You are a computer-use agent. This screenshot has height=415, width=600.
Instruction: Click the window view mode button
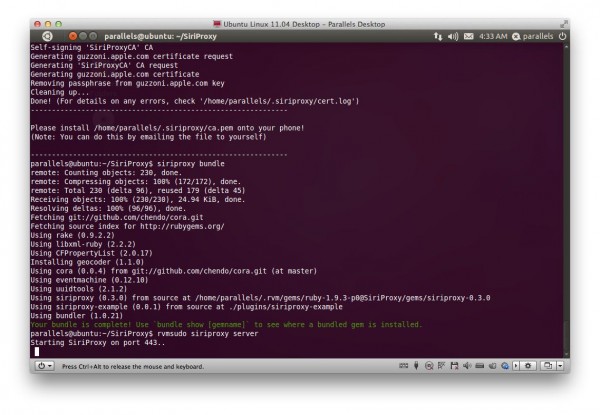point(548,366)
